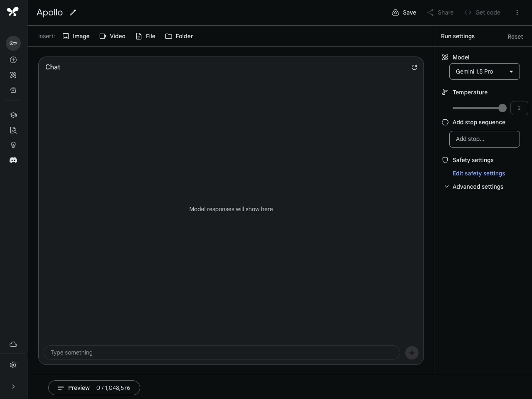Viewport: 532px width, 399px height.
Task: Open the API key sidebar icon
Action: coord(13,43)
